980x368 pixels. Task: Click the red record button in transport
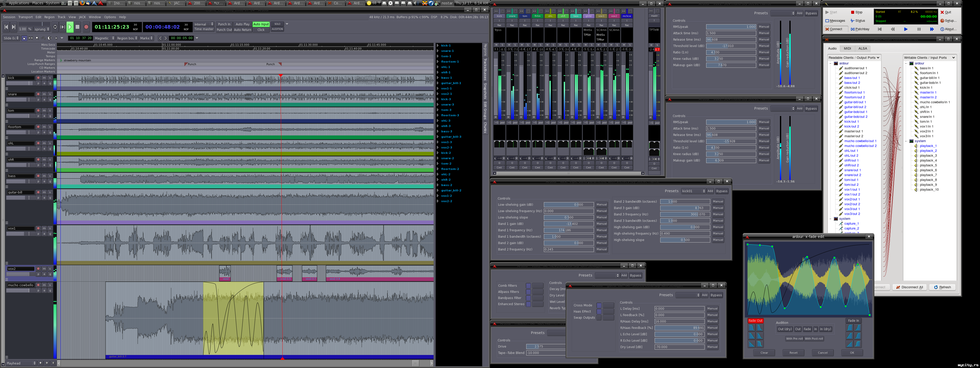tap(86, 27)
